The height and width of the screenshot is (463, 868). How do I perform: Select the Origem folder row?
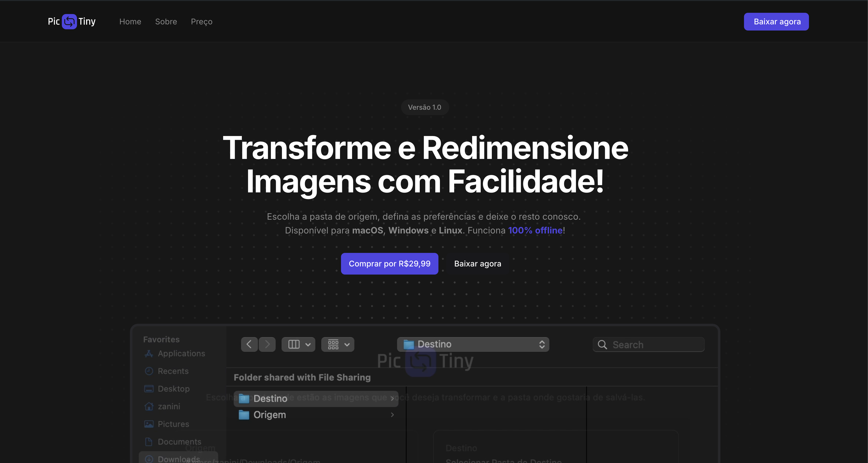click(316, 415)
